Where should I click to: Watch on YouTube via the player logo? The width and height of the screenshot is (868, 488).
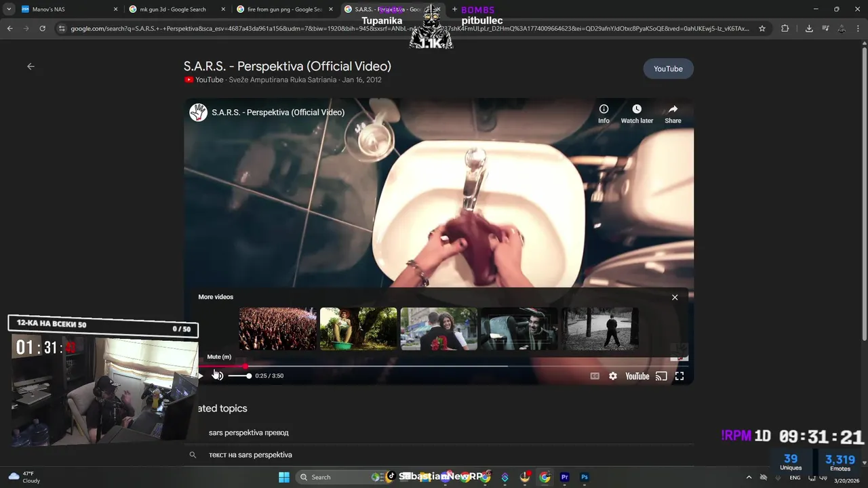pos(637,376)
